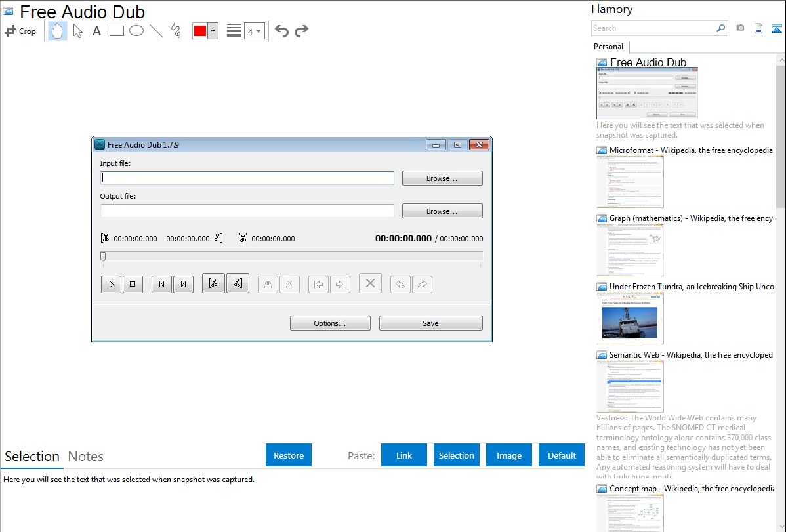This screenshot has height=532, width=786.
Task: Open the Under Frozen Tundra snapshot thumbnail
Action: click(x=630, y=318)
